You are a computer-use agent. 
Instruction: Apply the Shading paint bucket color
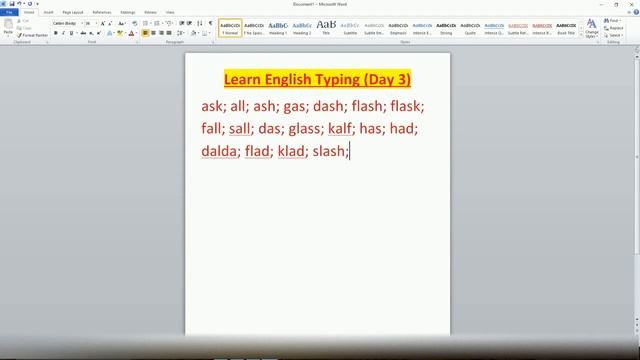click(194, 33)
